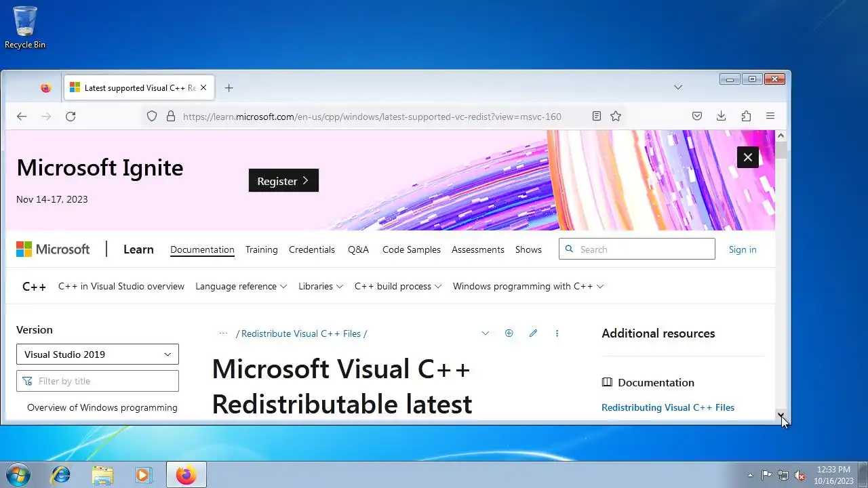Expand C++ build process dropdown
This screenshot has height=488, width=868.
coord(398,286)
